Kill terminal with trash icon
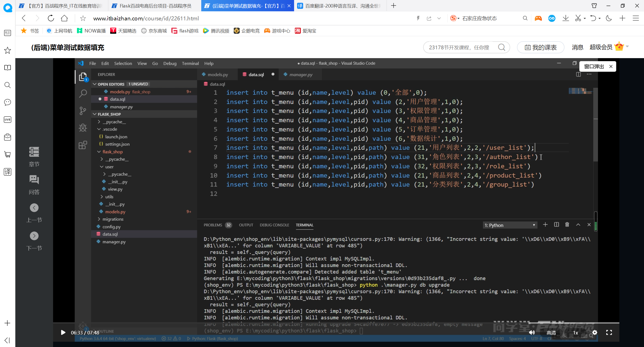The image size is (644, 347). point(567,225)
